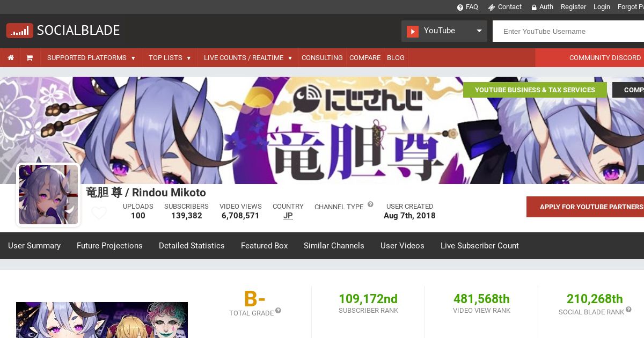This screenshot has height=338, width=644.
Task: Switch to Live Subscriber Count tab
Action: pos(480,246)
